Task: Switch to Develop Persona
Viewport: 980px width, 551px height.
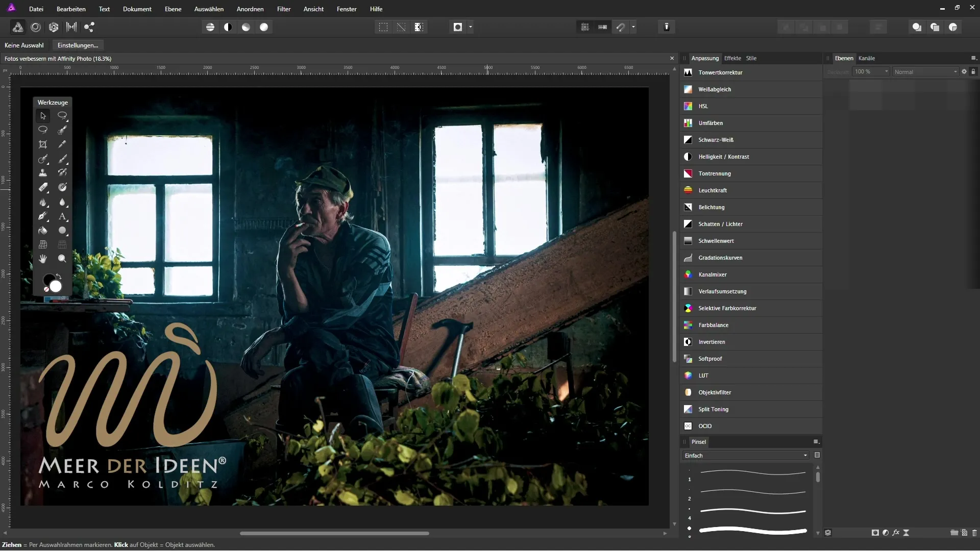Action: (x=54, y=27)
